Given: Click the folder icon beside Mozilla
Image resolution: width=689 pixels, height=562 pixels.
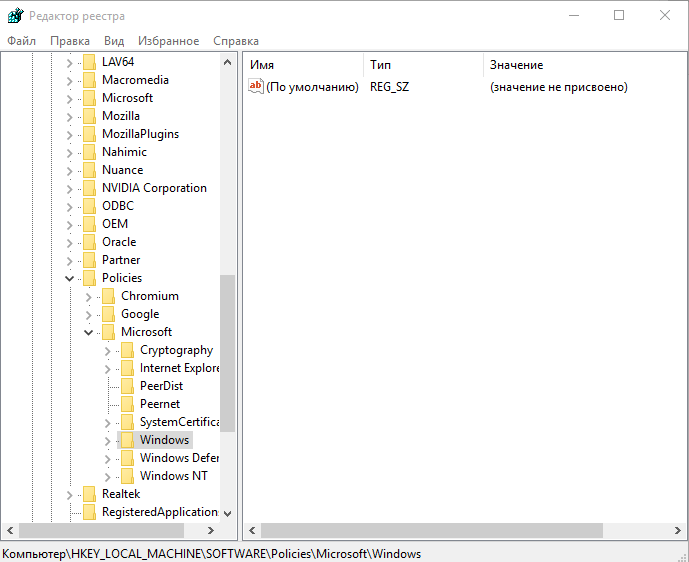Looking at the screenshot, I should (90, 116).
